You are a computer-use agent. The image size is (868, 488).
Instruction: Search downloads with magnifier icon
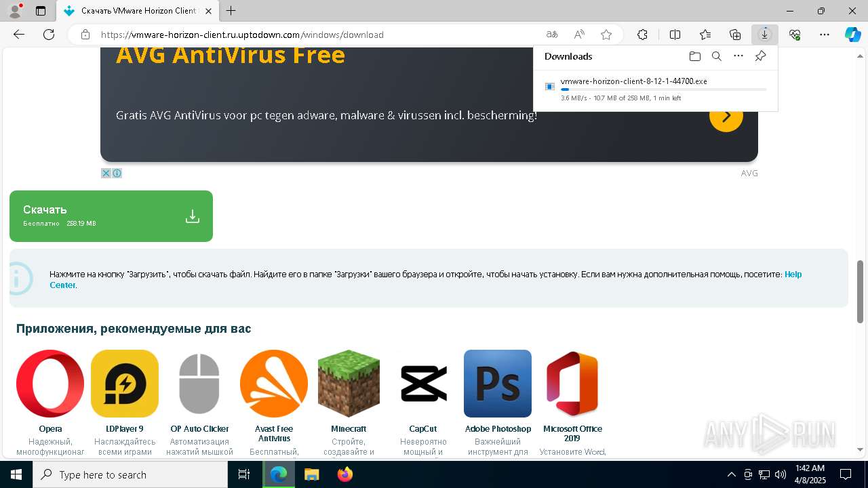coord(717,56)
